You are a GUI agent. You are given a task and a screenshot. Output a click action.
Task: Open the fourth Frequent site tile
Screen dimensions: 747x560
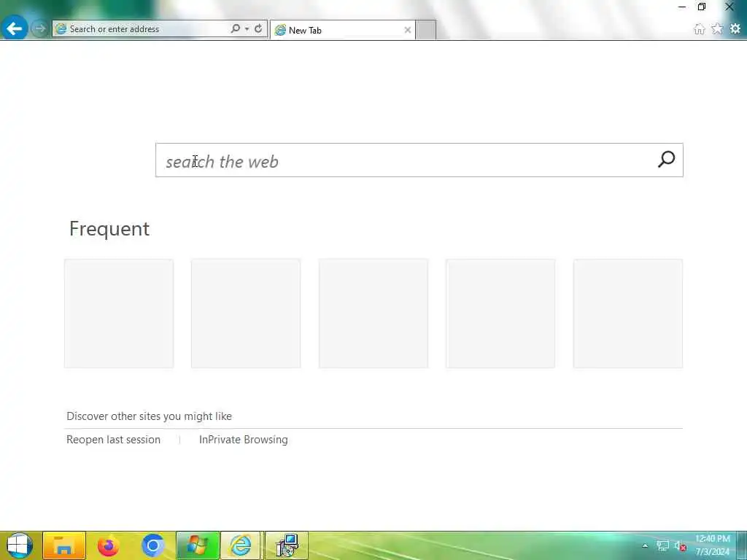[500, 314]
